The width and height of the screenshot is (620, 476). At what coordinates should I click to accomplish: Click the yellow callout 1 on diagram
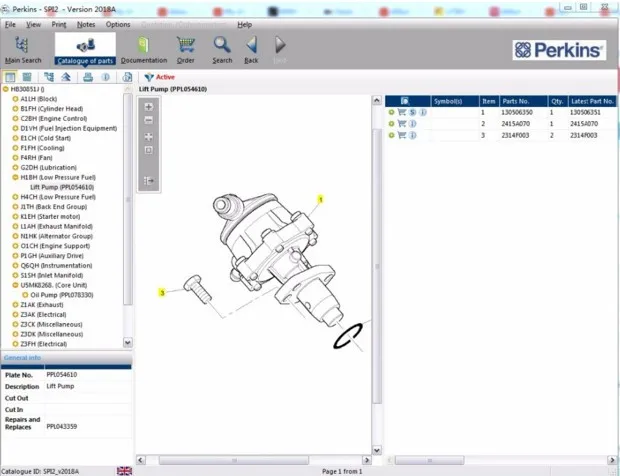point(321,200)
